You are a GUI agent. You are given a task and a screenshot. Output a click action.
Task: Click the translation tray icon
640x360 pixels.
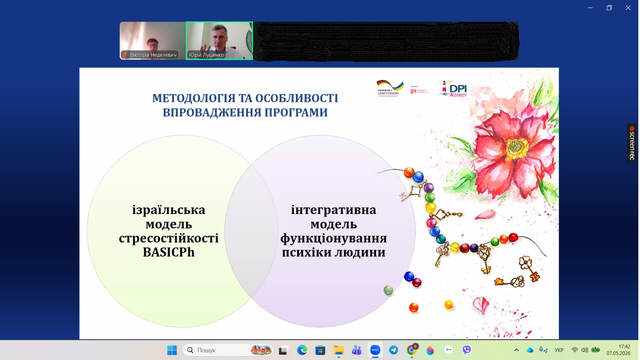(543, 350)
